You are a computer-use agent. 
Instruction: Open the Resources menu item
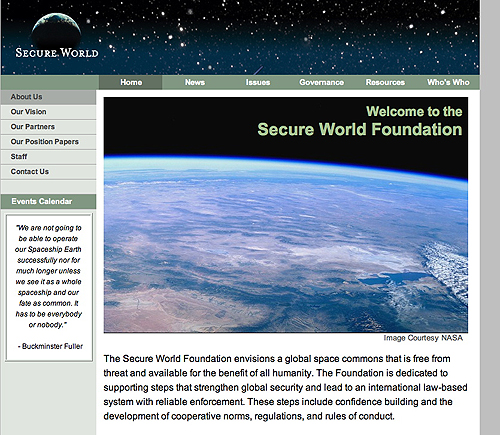(x=385, y=82)
